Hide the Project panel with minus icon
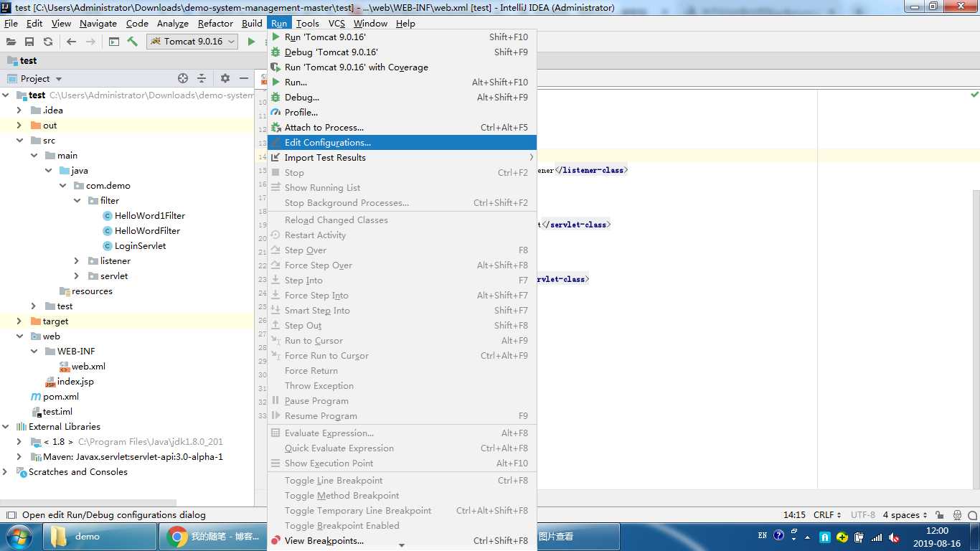This screenshot has width=980, height=551. [x=244, y=78]
